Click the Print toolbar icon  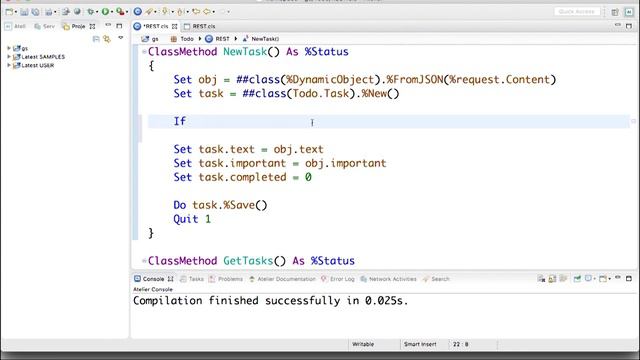pyautogui.click(x=49, y=12)
